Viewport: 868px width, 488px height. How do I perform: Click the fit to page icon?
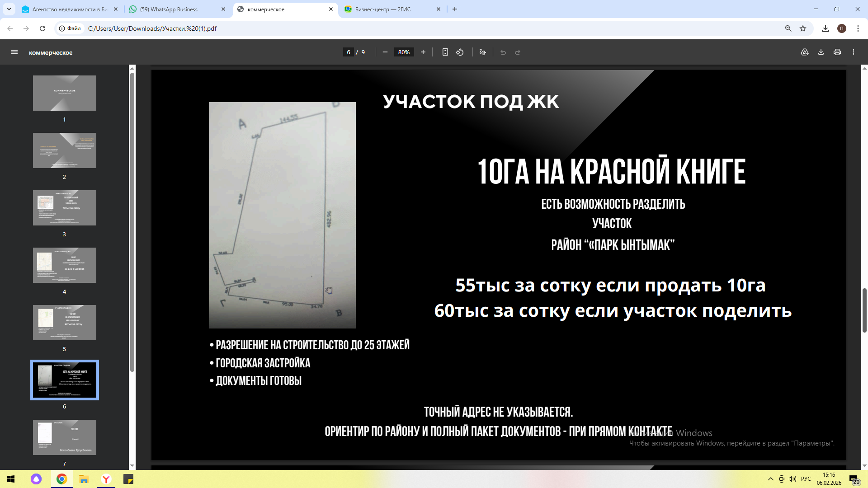[x=445, y=52]
